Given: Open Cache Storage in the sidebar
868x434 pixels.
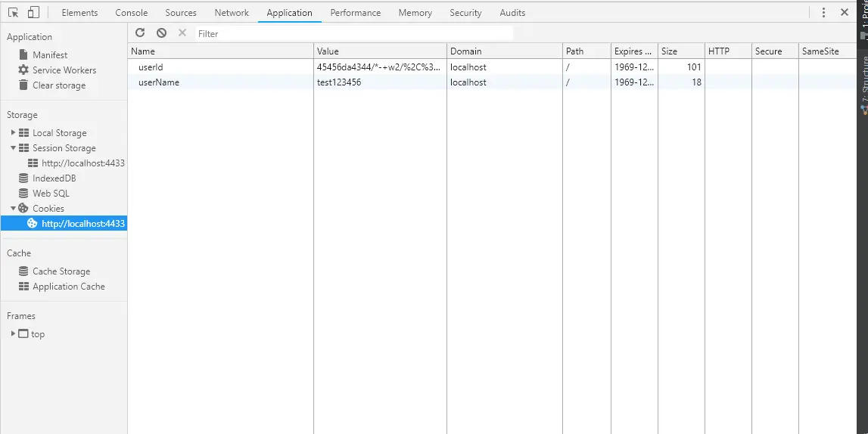Looking at the screenshot, I should click(x=61, y=271).
